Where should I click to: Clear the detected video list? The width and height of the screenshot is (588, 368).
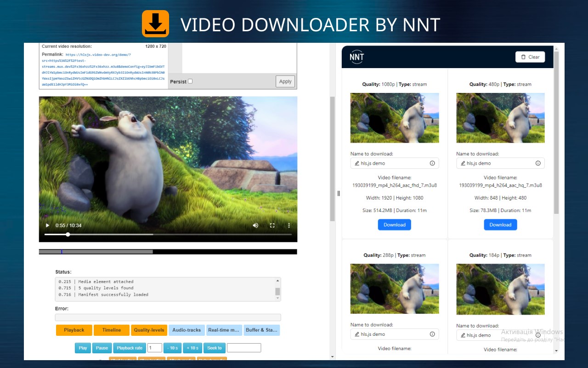pos(530,57)
